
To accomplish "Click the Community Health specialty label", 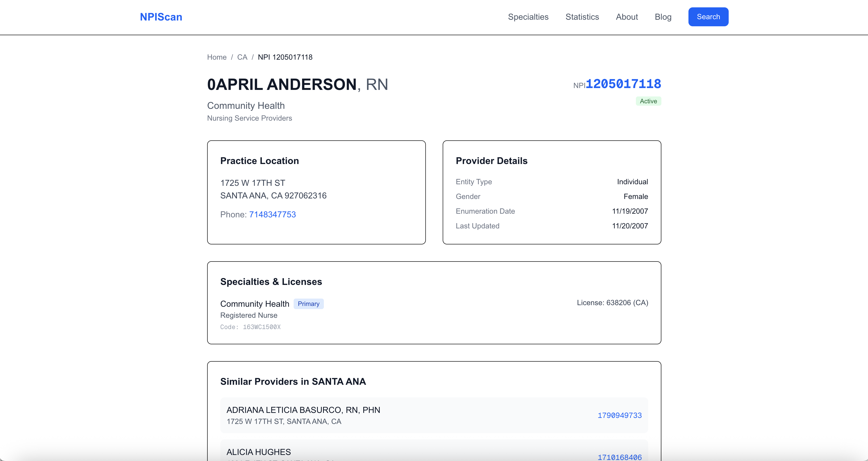I will (x=255, y=304).
